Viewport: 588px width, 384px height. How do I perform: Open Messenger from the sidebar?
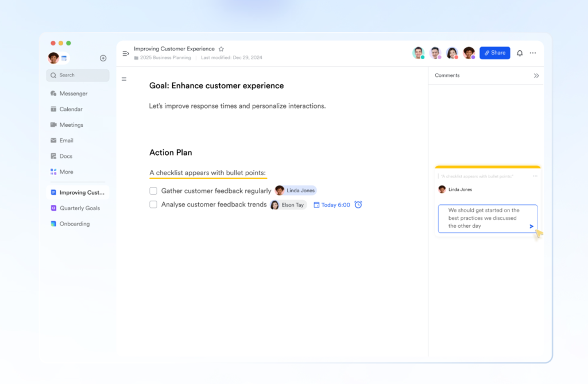click(x=73, y=94)
